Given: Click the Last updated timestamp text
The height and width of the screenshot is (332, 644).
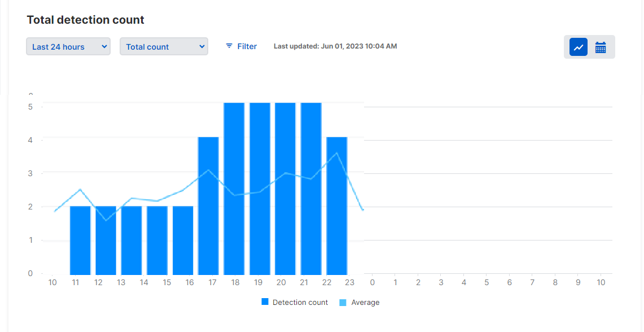Looking at the screenshot, I should 335,46.
